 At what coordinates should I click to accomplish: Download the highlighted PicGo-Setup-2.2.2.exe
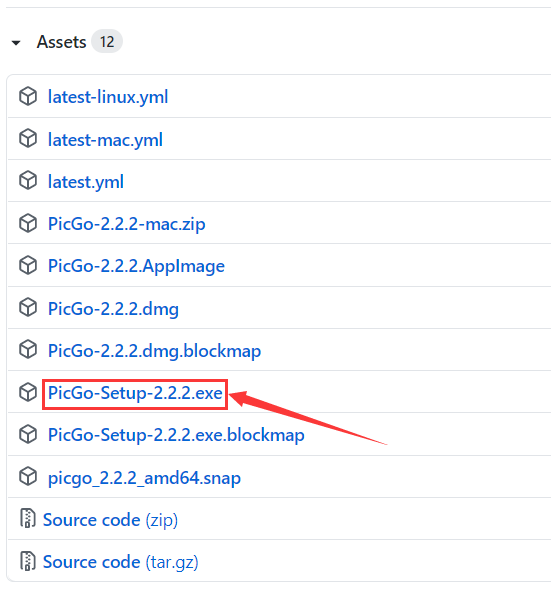click(x=135, y=393)
